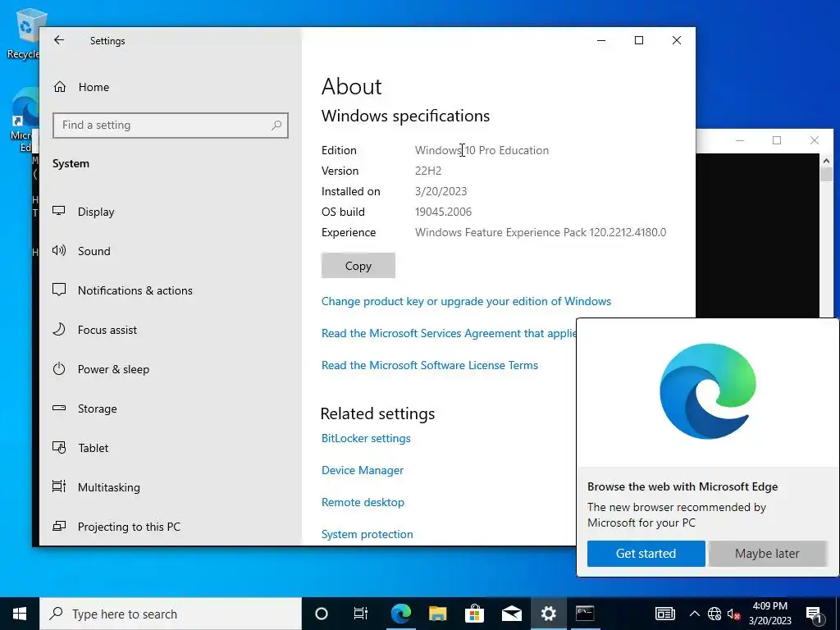
Task: Read the Microsoft Software License Terms
Action: 430,365
